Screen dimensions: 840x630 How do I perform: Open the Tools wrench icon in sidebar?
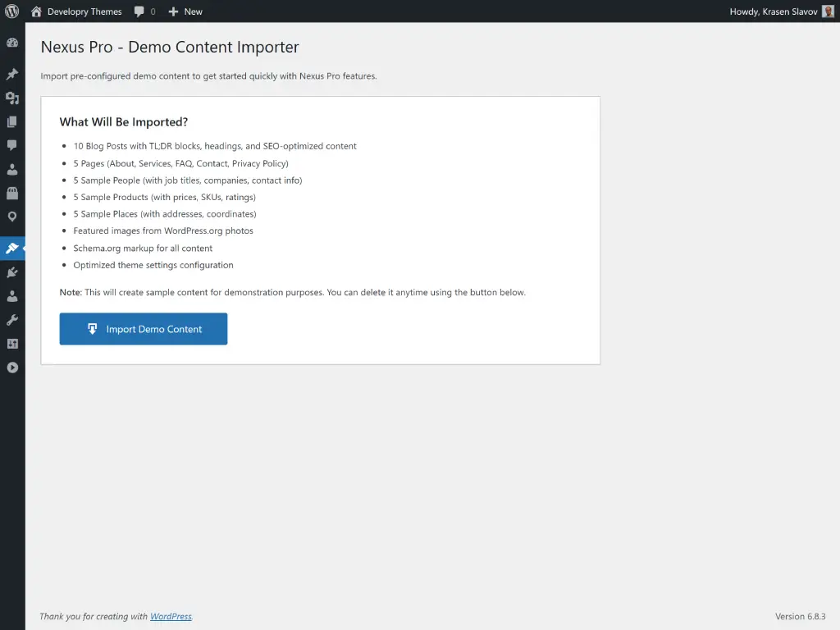coord(12,320)
